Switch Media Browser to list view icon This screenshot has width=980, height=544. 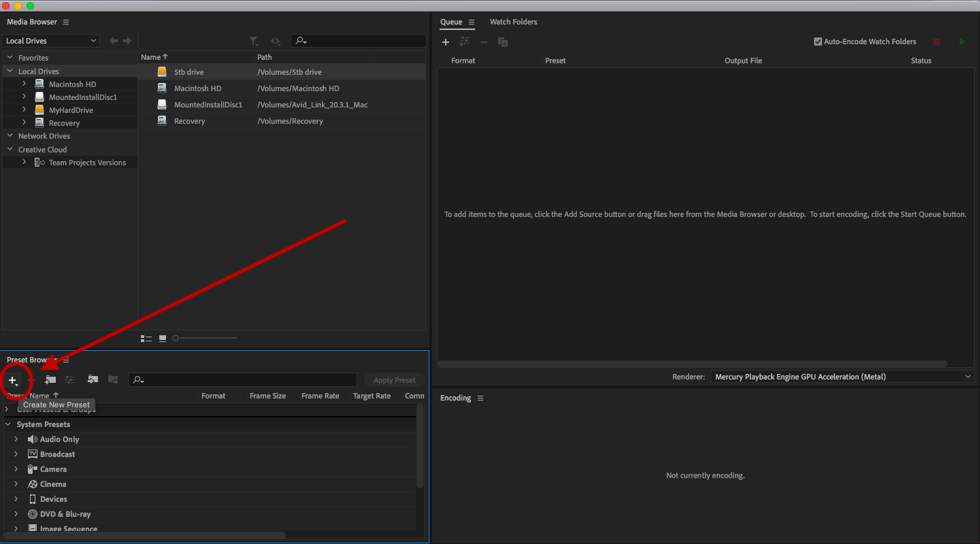[146, 338]
